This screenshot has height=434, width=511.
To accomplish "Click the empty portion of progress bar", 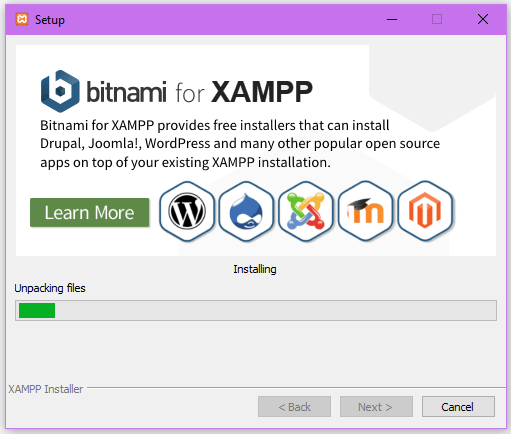I will 276,310.
